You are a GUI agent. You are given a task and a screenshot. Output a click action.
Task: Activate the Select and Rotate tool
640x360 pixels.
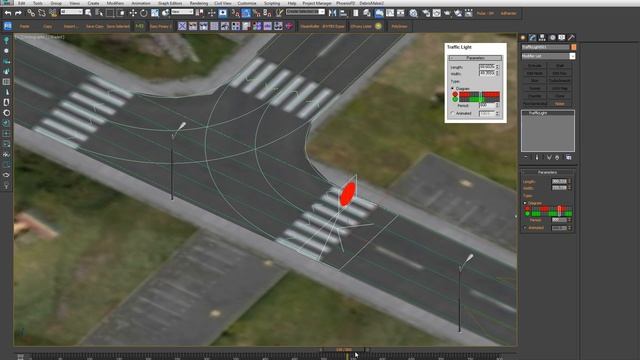click(x=143, y=13)
